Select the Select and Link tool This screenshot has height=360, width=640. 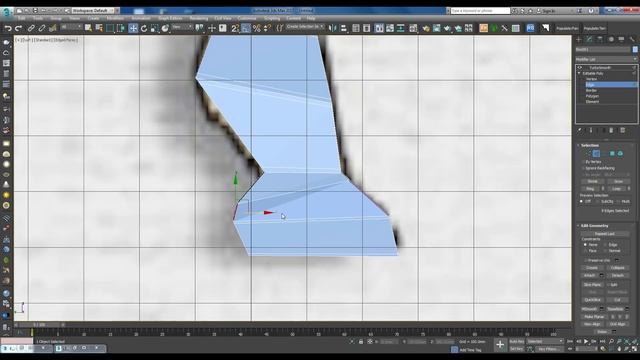point(31,28)
